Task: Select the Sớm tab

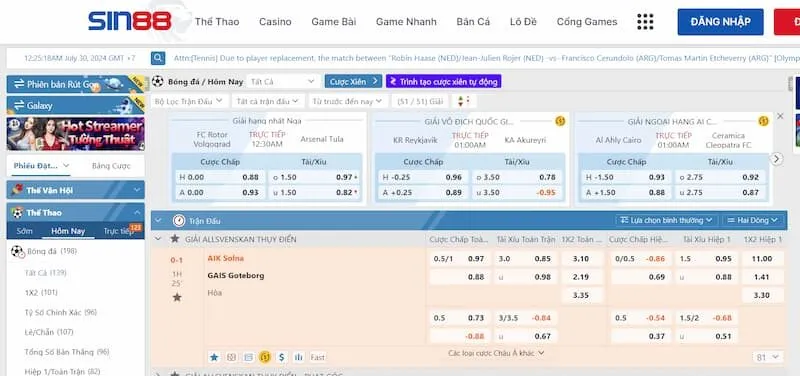Action: [24, 231]
